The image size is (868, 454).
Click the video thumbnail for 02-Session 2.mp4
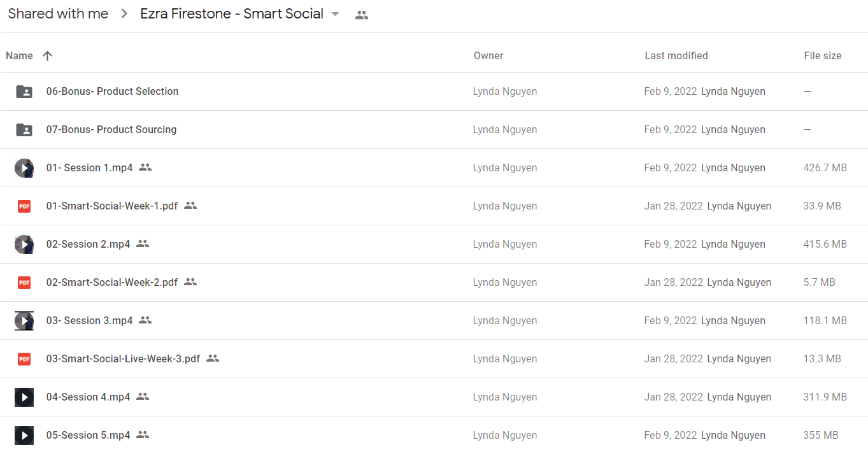[24, 245]
